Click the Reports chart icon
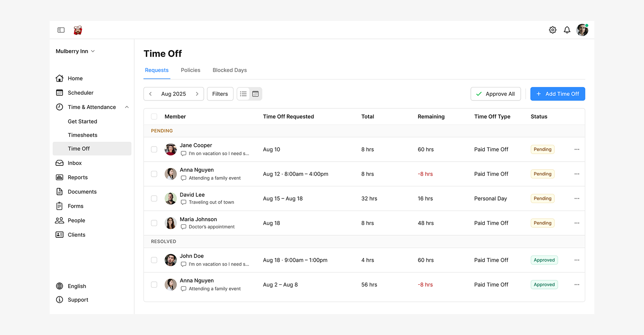This screenshot has width=644, height=335. point(60,178)
